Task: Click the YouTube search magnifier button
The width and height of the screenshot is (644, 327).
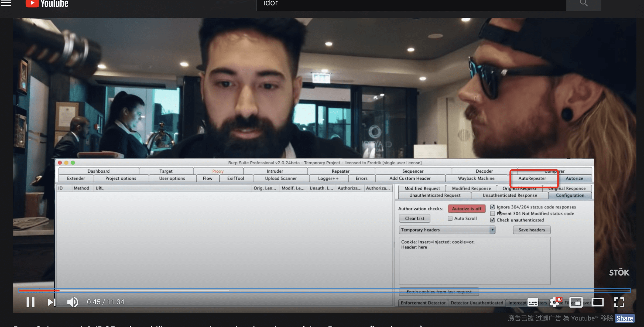Action: [584, 3]
